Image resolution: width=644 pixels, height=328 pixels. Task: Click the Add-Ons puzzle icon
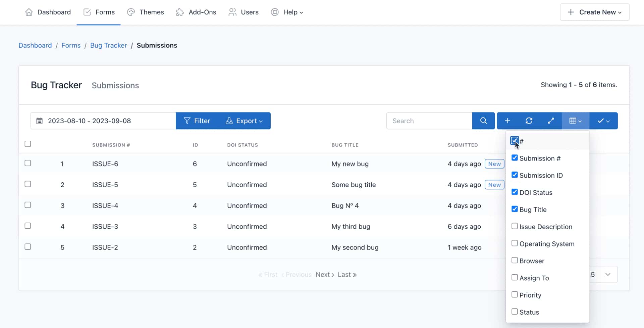click(180, 12)
